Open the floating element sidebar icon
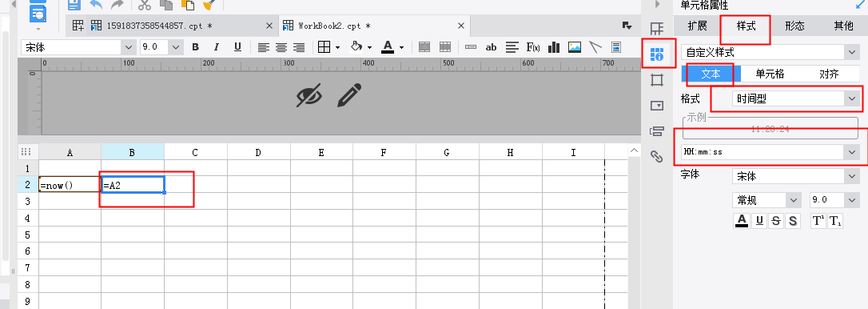The width and height of the screenshot is (868, 309). (x=656, y=80)
